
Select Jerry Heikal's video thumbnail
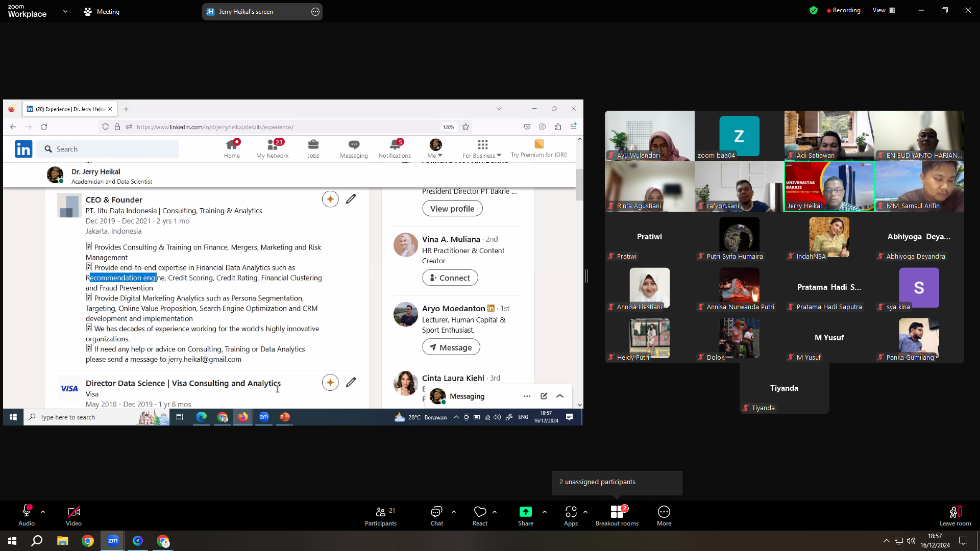pyautogui.click(x=829, y=186)
